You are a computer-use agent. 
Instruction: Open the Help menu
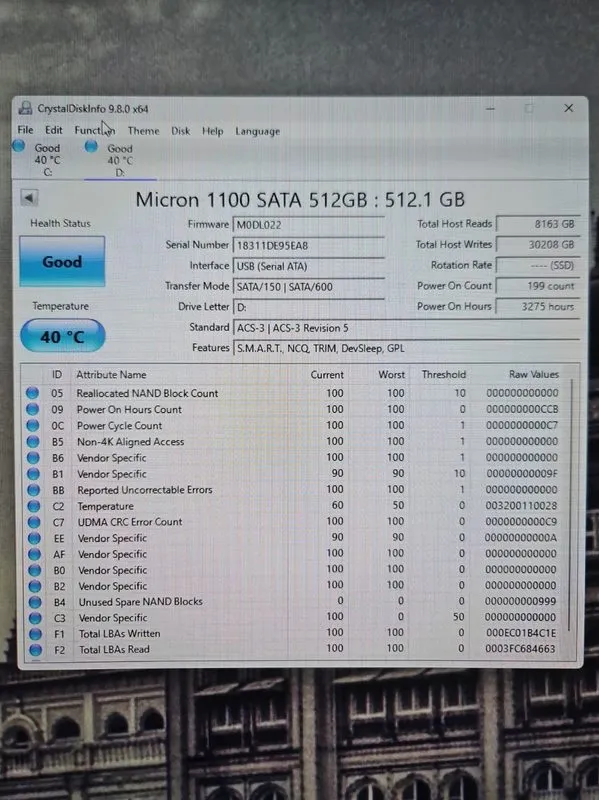coord(212,132)
